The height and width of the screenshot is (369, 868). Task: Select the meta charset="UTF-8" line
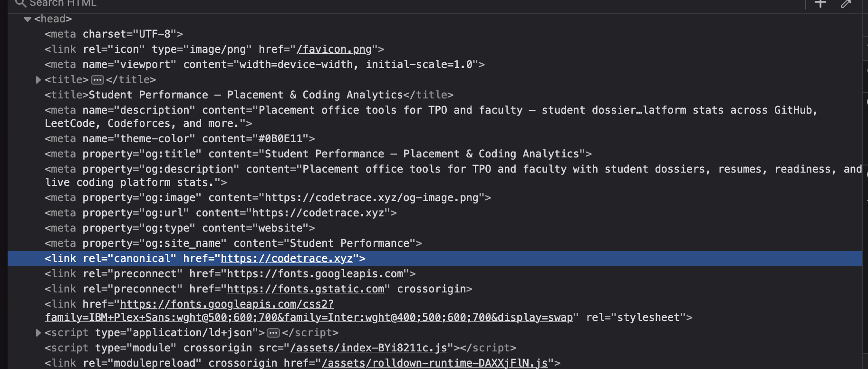click(114, 34)
